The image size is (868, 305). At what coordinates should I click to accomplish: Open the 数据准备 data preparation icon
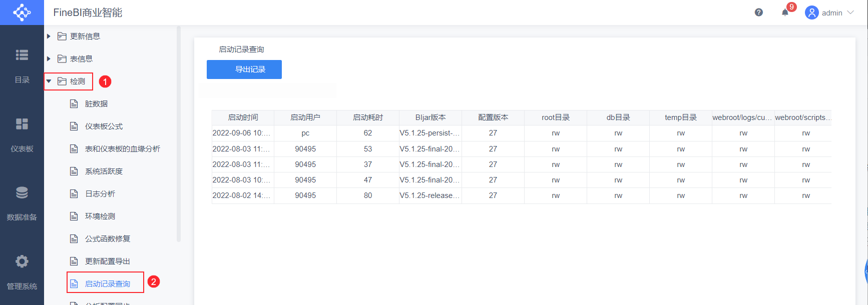pos(22,192)
